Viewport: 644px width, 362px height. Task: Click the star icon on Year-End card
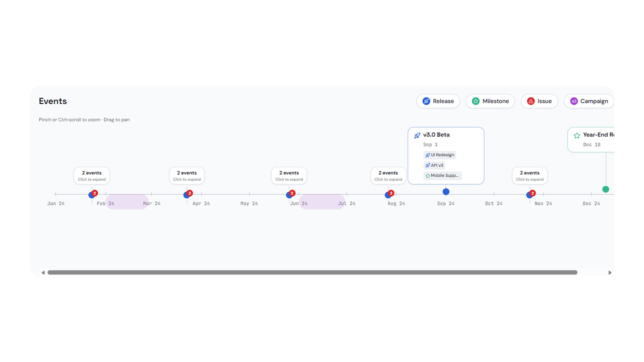coord(577,135)
